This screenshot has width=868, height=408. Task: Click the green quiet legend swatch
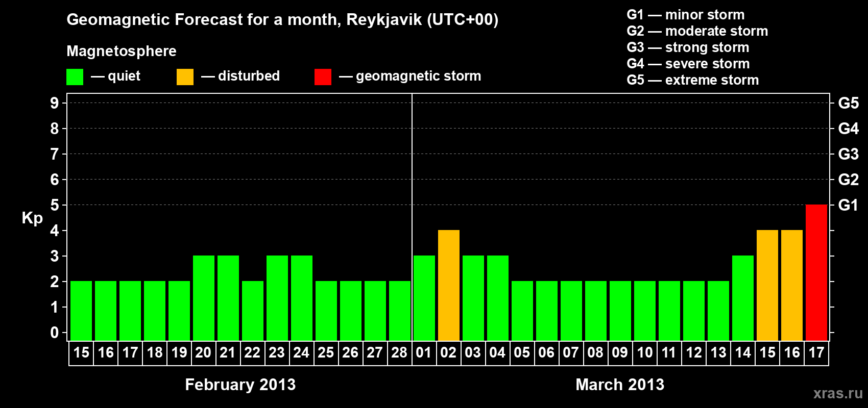75,77
